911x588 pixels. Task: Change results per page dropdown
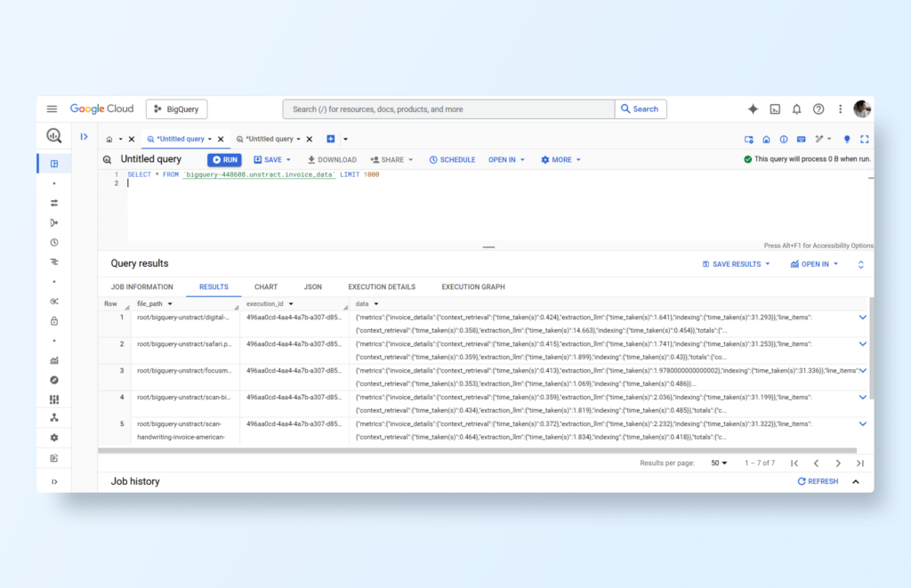point(719,463)
